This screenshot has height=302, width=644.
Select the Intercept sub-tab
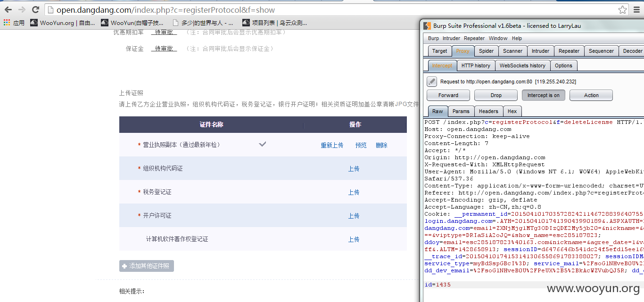[442, 65]
